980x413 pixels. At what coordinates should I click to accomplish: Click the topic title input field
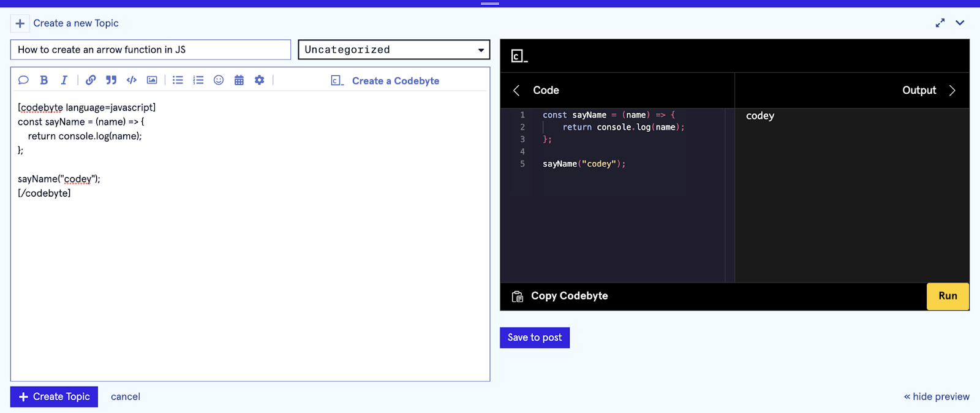click(150, 50)
